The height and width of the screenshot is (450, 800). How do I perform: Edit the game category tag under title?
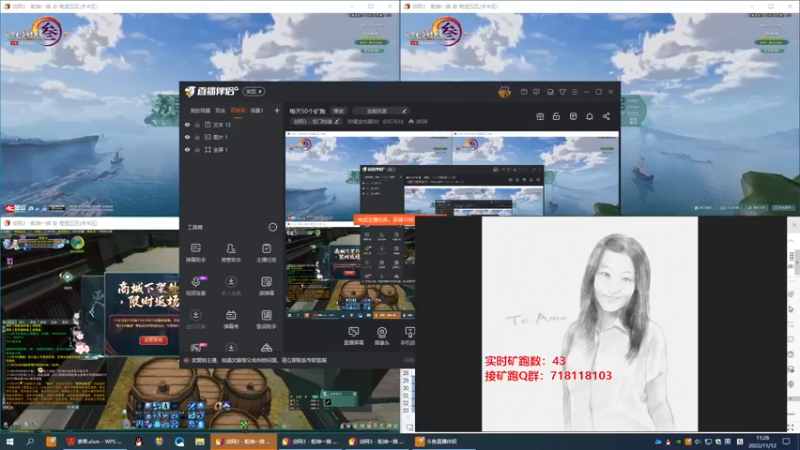316,121
